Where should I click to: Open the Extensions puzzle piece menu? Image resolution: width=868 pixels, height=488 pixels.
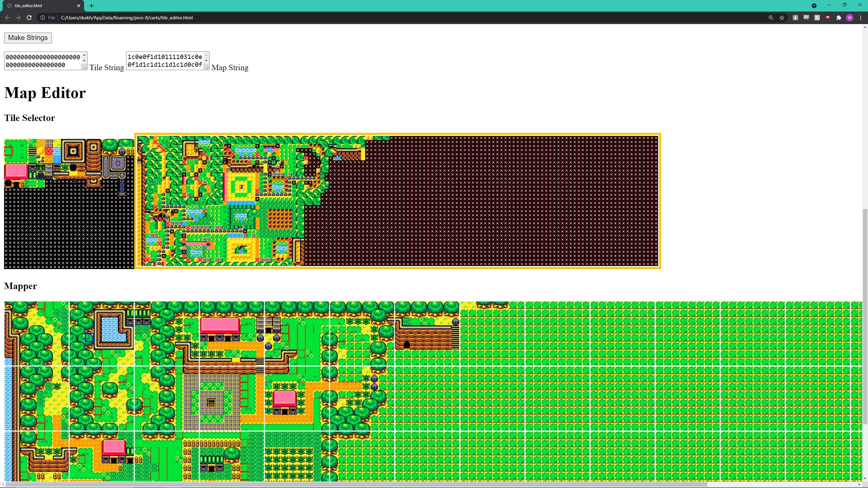[839, 18]
